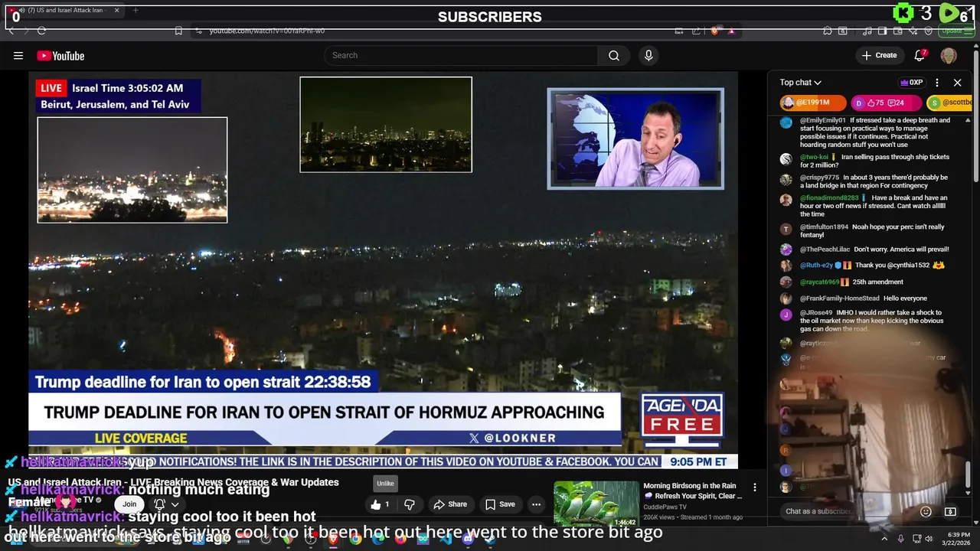Open the Super Chat dollar icon

coord(950,511)
